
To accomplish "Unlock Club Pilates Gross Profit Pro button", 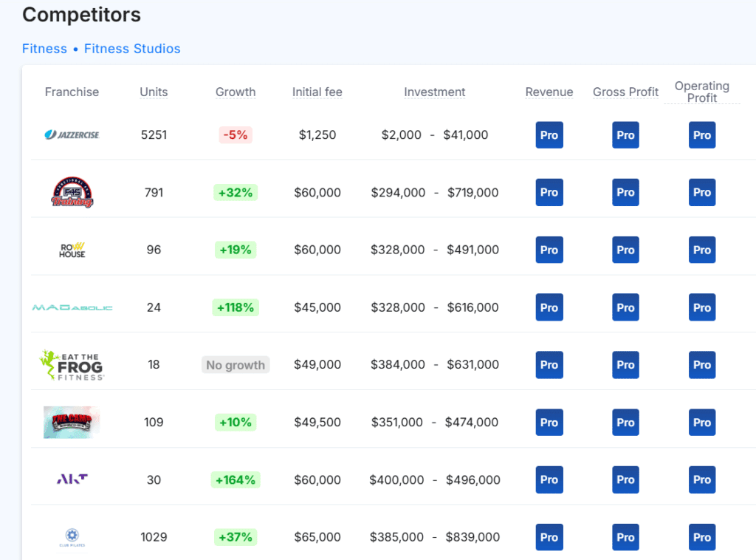I will (x=625, y=537).
